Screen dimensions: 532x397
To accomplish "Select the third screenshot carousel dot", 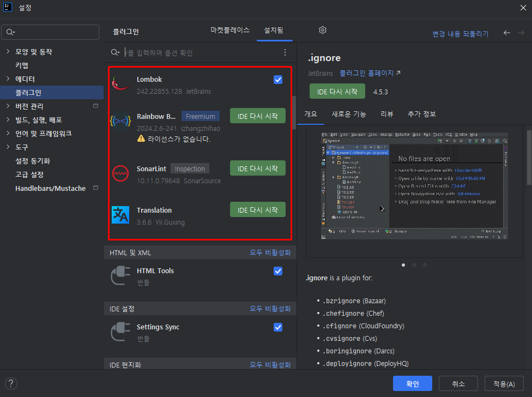I will (x=425, y=265).
